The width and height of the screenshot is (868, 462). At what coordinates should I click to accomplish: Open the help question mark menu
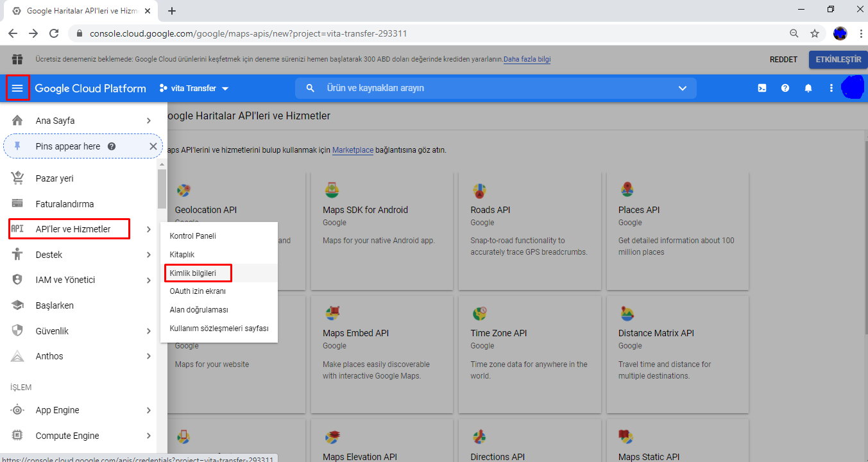pos(785,88)
